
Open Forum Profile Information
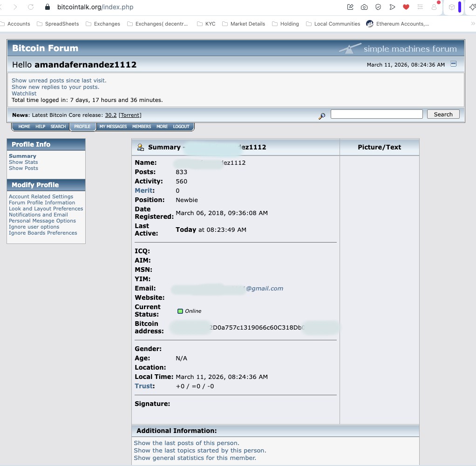click(x=42, y=203)
